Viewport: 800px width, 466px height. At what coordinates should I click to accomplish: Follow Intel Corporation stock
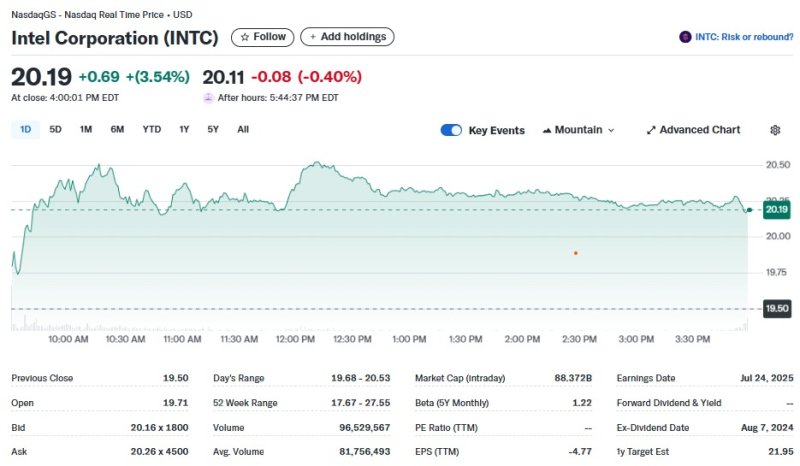[262, 37]
